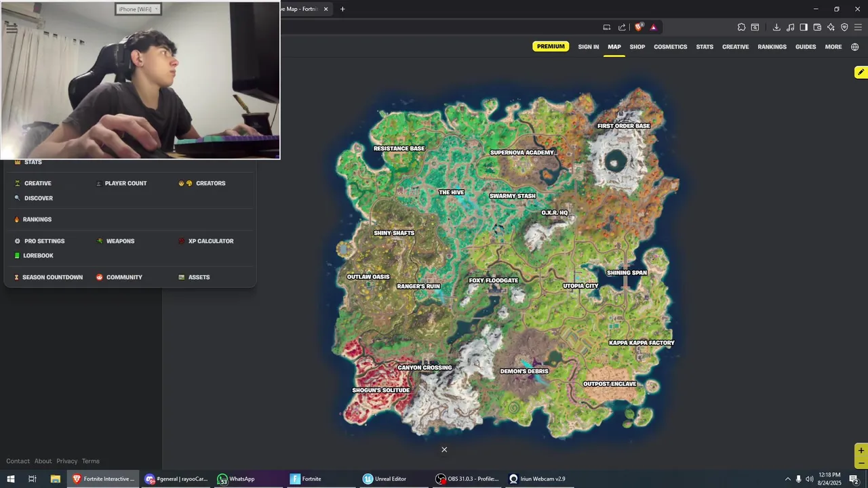Open the site hamburger menu at left
Image resolution: width=868 pixels, height=488 pixels.
11,28
